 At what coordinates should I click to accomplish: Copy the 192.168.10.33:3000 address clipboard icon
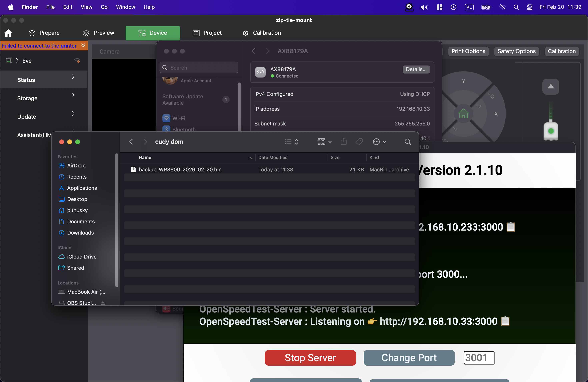(x=505, y=321)
